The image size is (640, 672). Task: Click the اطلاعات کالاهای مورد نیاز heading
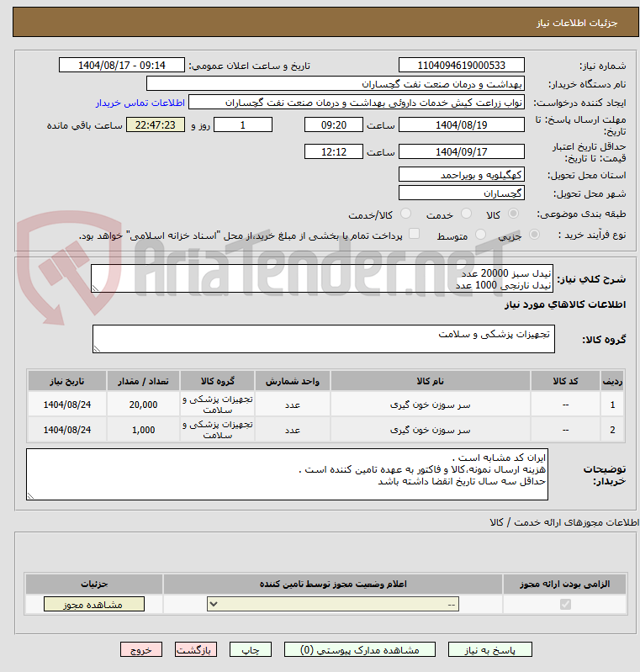coord(565,304)
